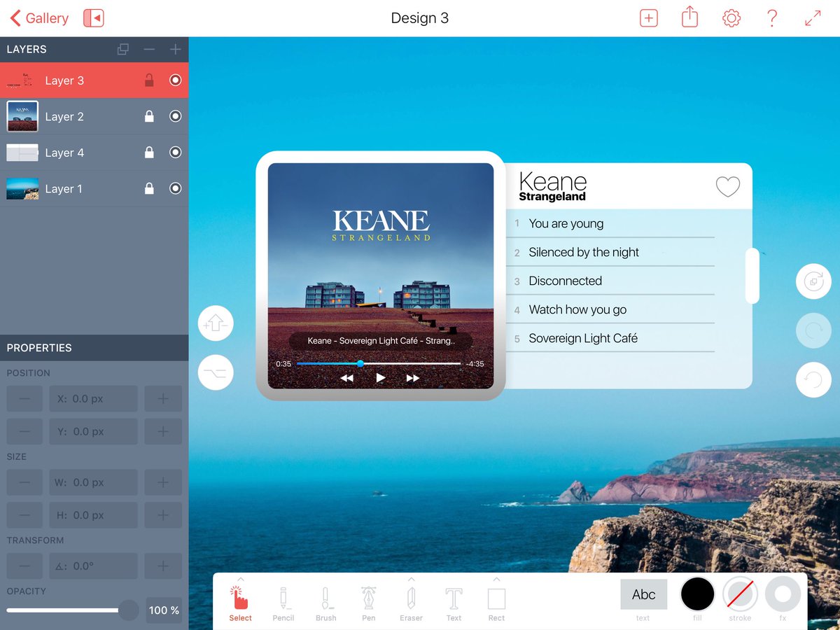Expand options above the Select tool
Image resolution: width=840 pixels, height=630 pixels.
(240, 579)
